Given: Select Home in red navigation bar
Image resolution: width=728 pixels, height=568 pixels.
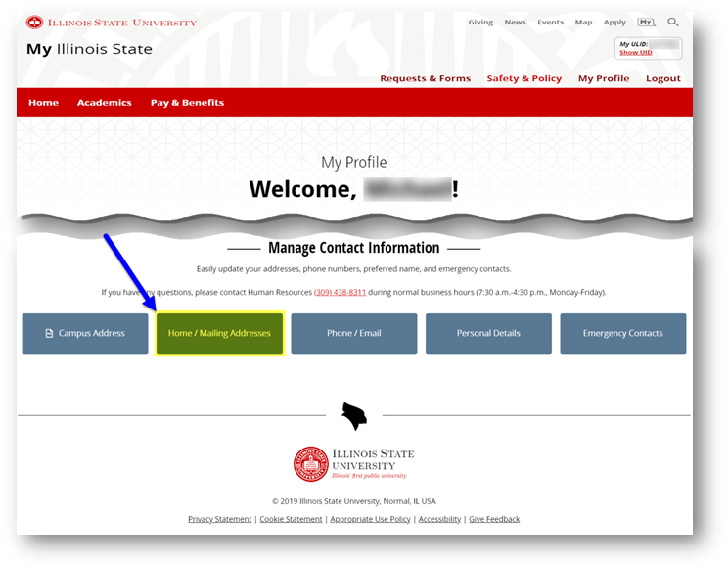Looking at the screenshot, I should point(44,102).
